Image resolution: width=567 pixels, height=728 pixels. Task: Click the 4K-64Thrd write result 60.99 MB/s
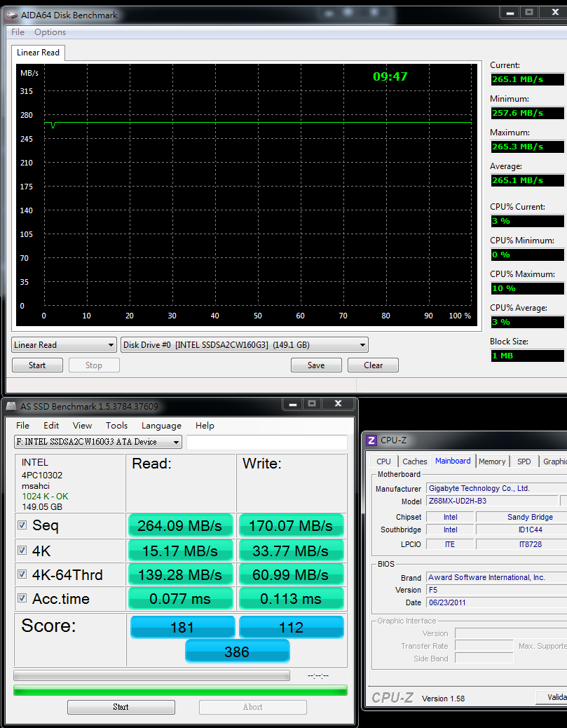(x=291, y=575)
